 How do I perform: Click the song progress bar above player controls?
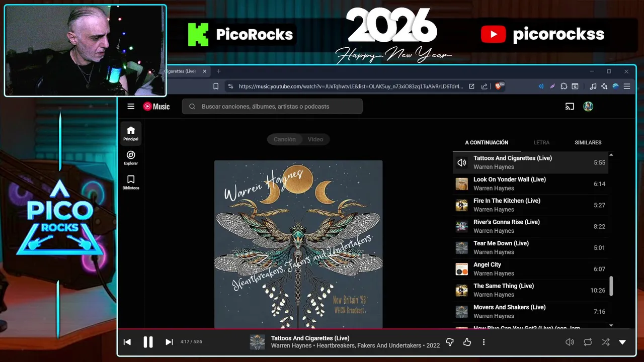click(x=376, y=329)
